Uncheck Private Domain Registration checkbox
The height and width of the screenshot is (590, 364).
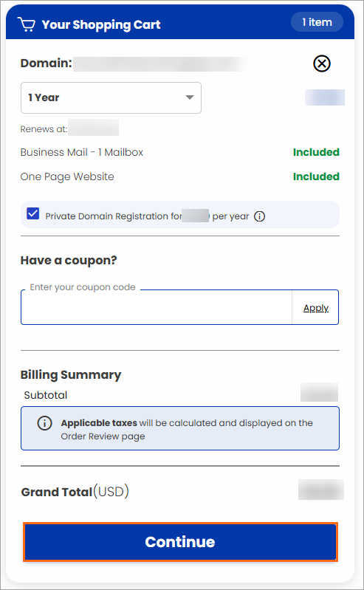pos(33,213)
